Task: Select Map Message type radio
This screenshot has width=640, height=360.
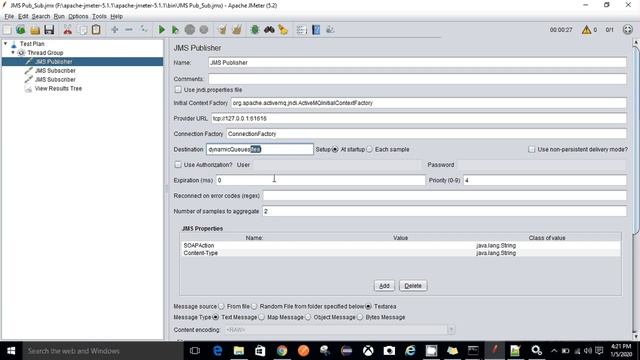Action: pos(261,317)
